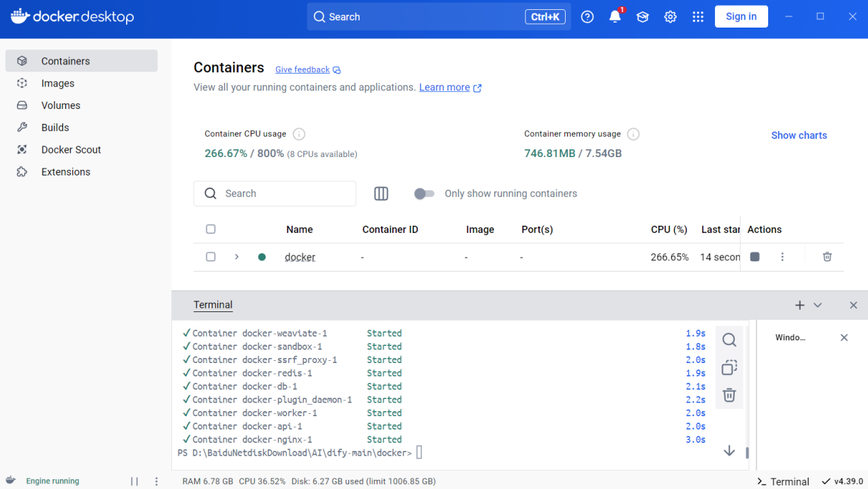This screenshot has height=489, width=868.
Task: Click the info icon beside Container CPU usage
Action: click(299, 134)
